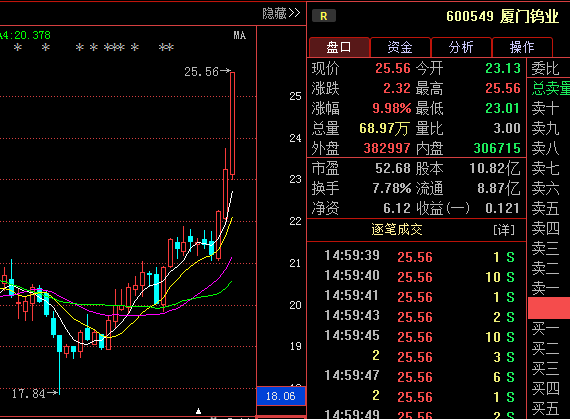Open the 资金 tab
570x419 pixels.
tap(400, 47)
